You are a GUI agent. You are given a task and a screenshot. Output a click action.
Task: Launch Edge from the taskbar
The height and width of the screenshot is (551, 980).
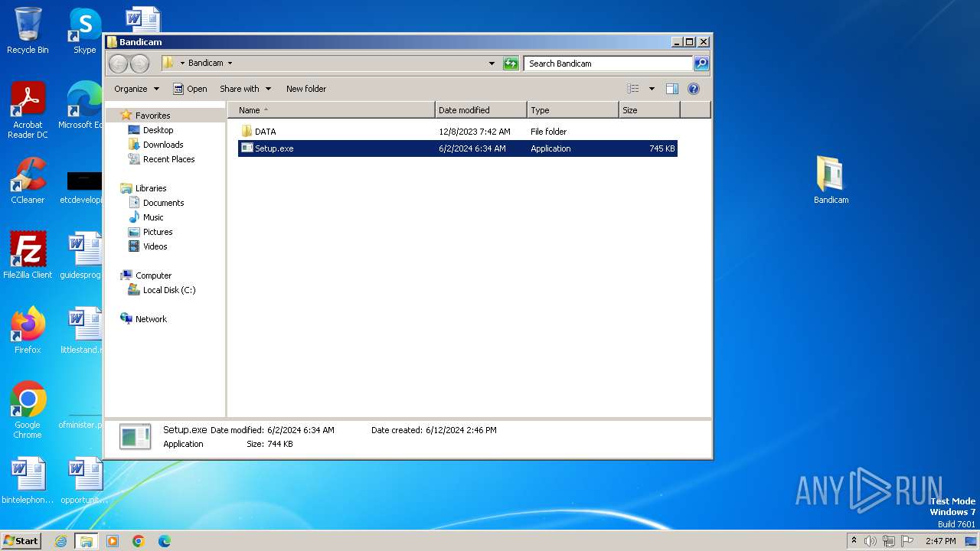pos(164,541)
